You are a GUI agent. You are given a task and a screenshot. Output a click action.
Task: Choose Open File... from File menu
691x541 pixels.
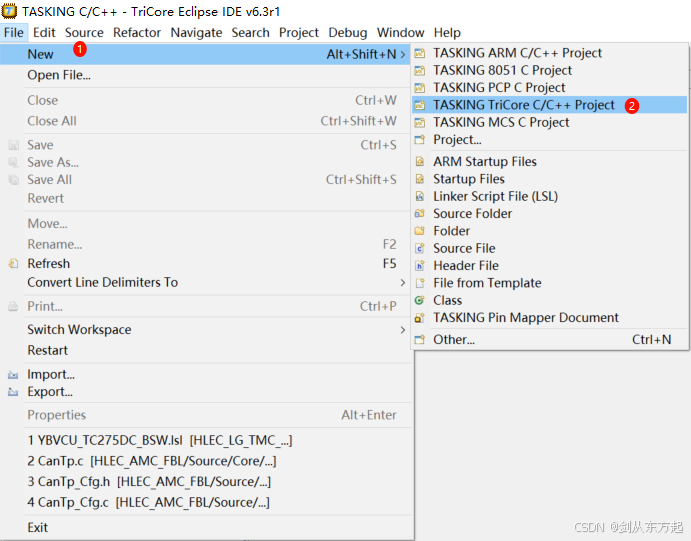click(x=206, y=75)
